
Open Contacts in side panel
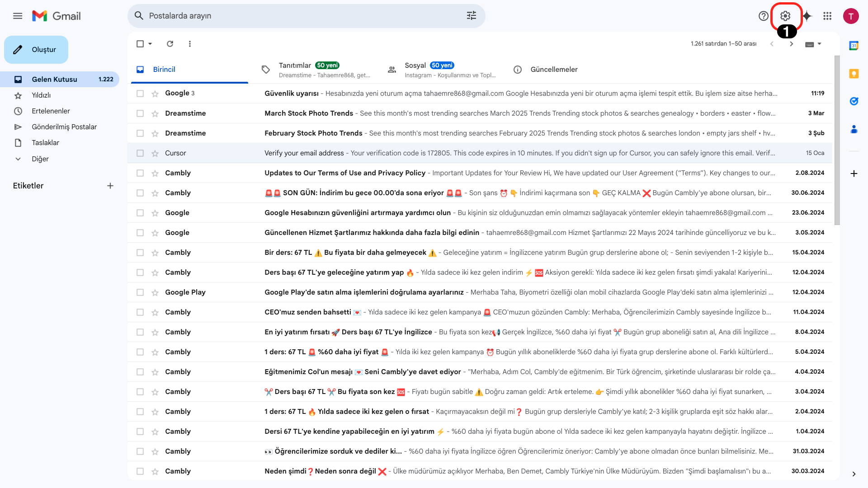(854, 129)
